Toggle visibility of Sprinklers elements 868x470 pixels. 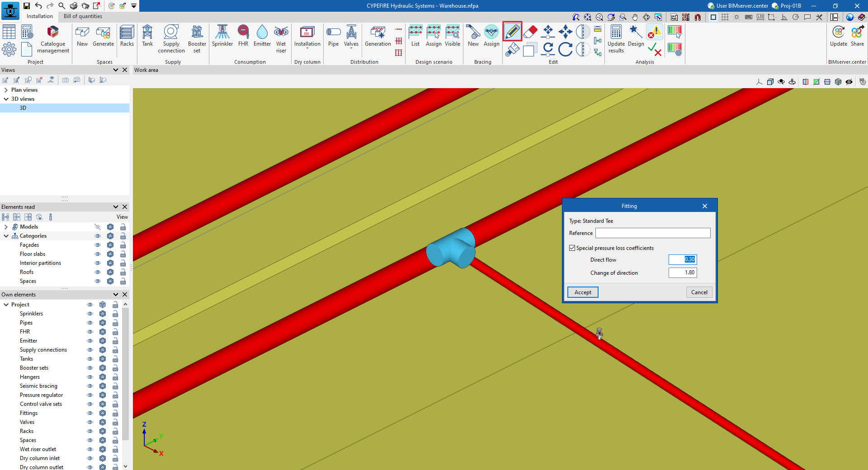point(90,314)
